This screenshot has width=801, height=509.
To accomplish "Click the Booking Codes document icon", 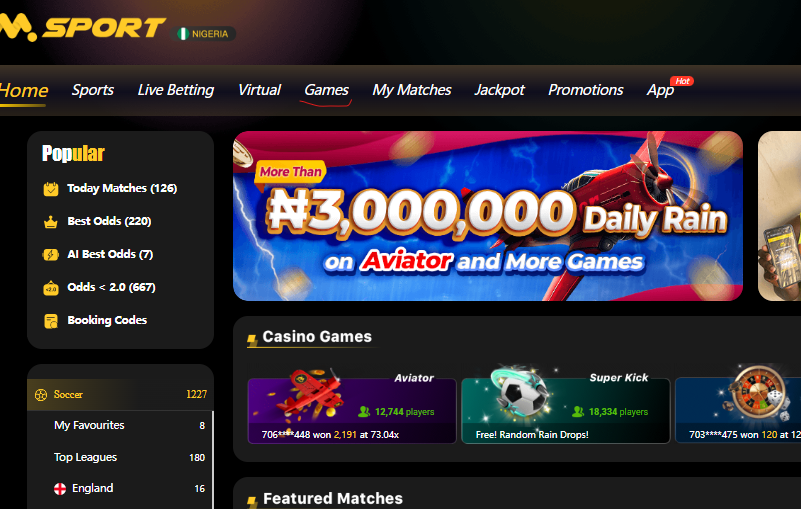I will [51, 321].
